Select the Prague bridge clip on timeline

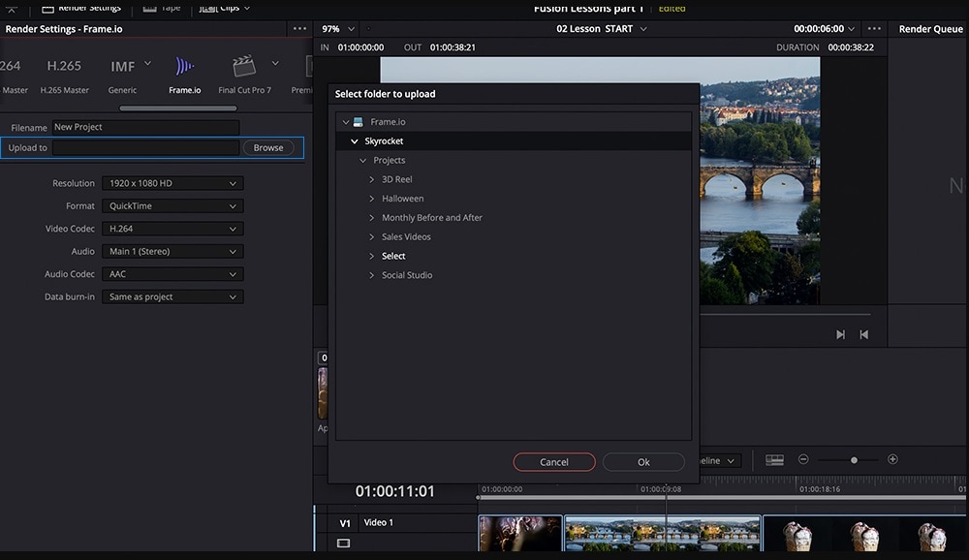tap(663, 534)
